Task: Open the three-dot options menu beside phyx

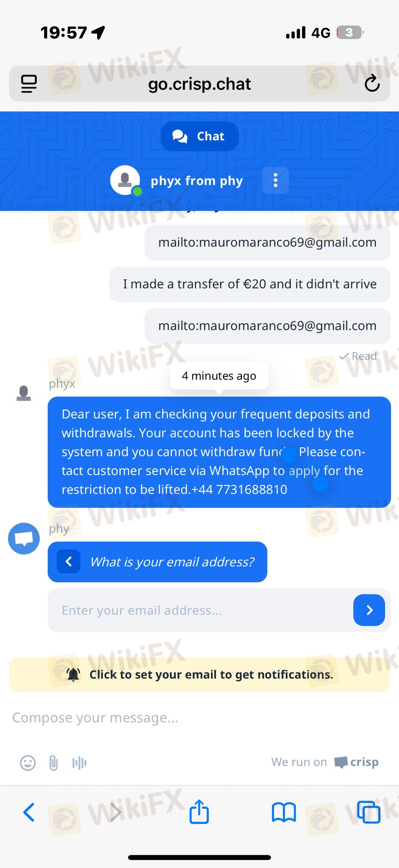Action: point(275,180)
